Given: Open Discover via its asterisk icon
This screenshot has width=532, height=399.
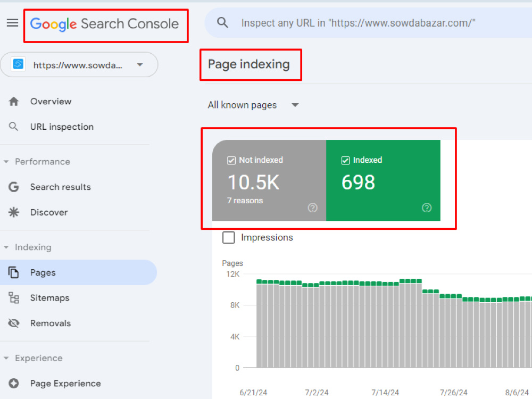Looking at the screenshot, I should point(14,212).
